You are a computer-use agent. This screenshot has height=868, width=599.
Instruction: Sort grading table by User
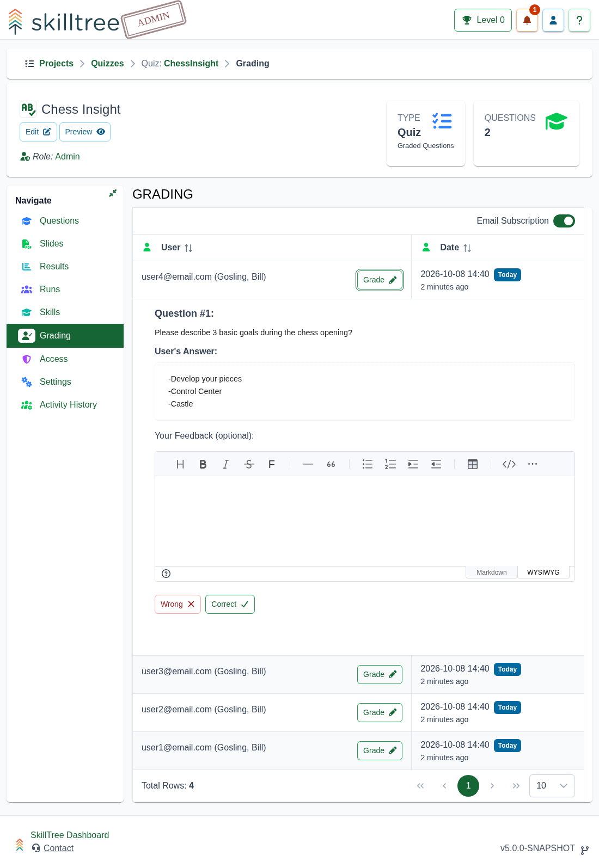[188, 248]
